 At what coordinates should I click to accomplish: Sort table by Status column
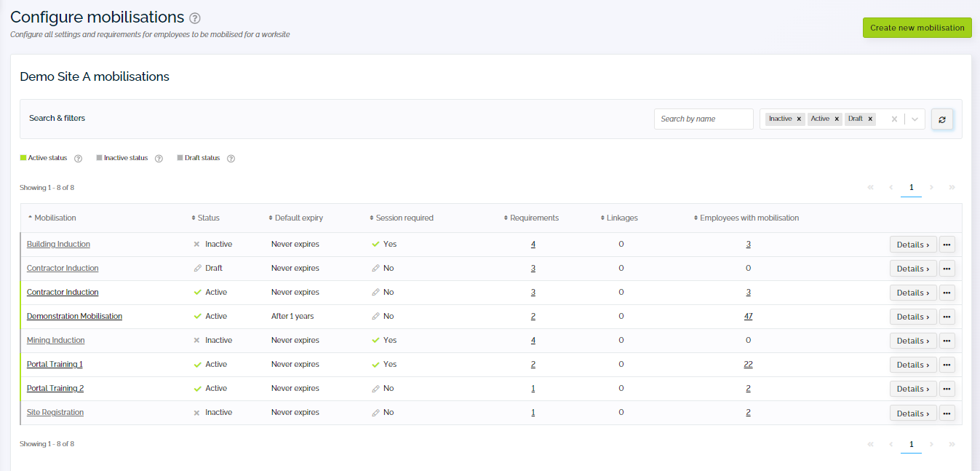(x=205, y=218)
